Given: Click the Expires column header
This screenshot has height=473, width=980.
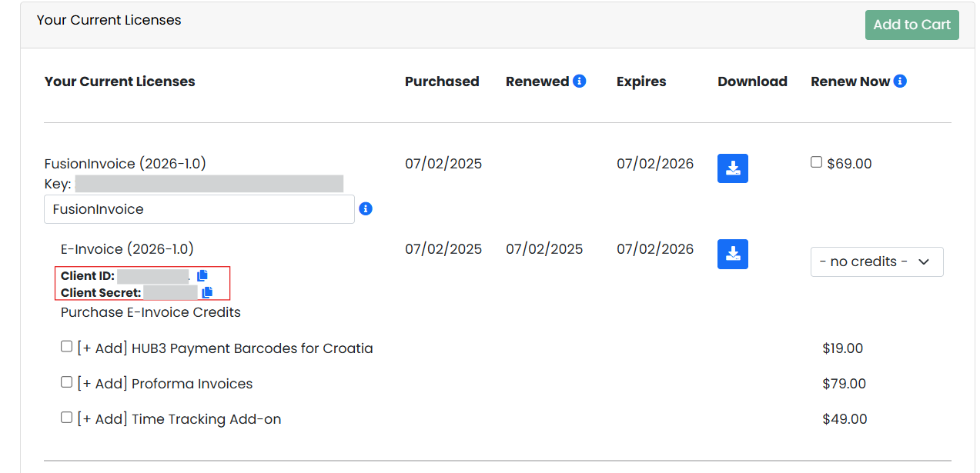Looking at the screenshot, I should point(641,82).
